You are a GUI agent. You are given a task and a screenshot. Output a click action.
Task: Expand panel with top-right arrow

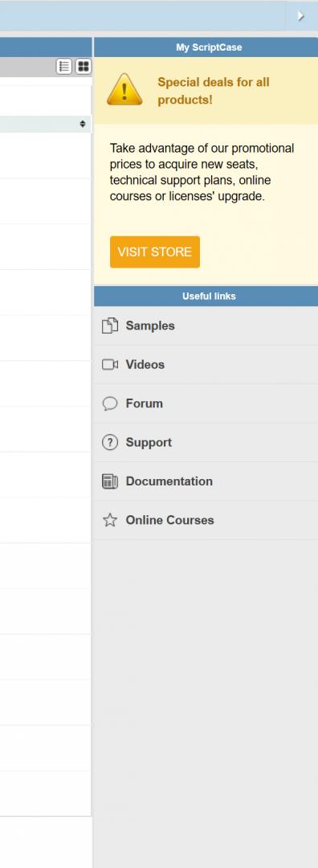301,16
